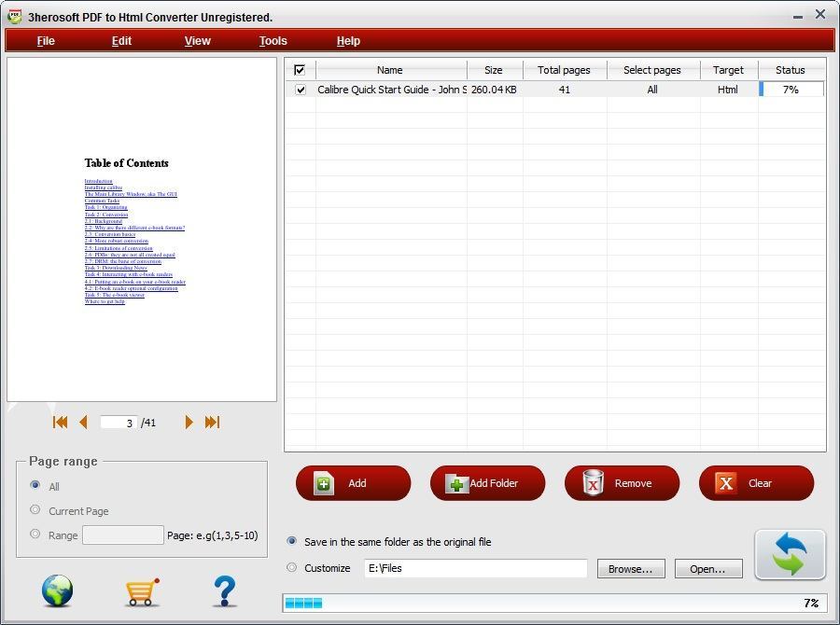Choose the Customize output folder option
Screen dimensions: 840x625
point(292,567)
